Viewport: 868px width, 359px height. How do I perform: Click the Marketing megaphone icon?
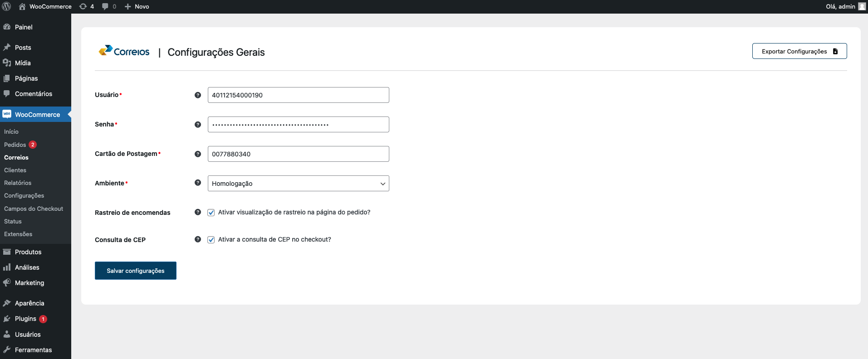click(7, 282)
